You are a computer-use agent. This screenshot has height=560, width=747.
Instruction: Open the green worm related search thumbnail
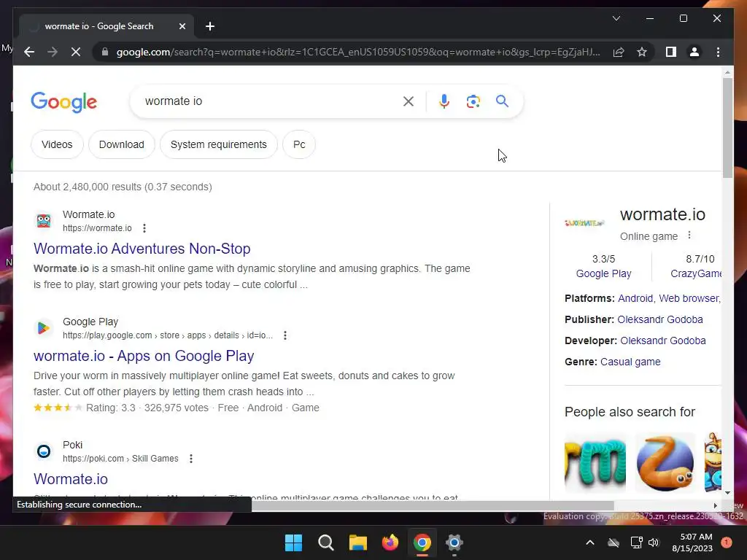click(595, 462)
